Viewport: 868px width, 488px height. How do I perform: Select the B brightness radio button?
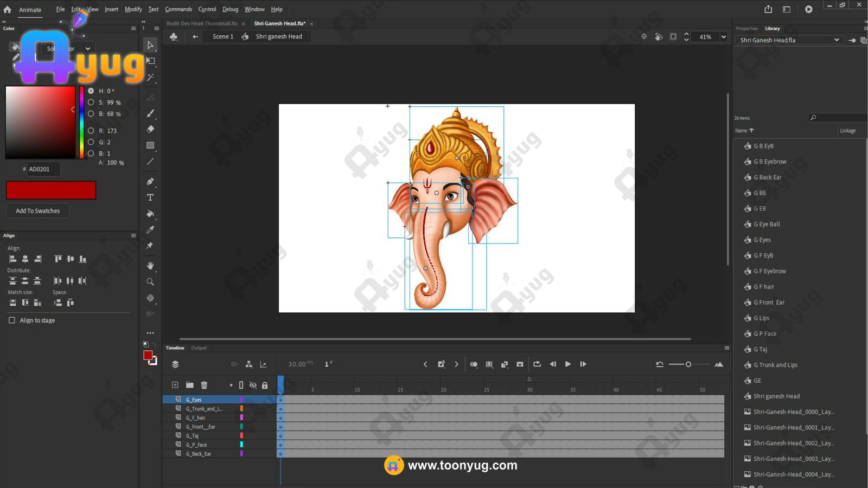click(x=91, y=114)
